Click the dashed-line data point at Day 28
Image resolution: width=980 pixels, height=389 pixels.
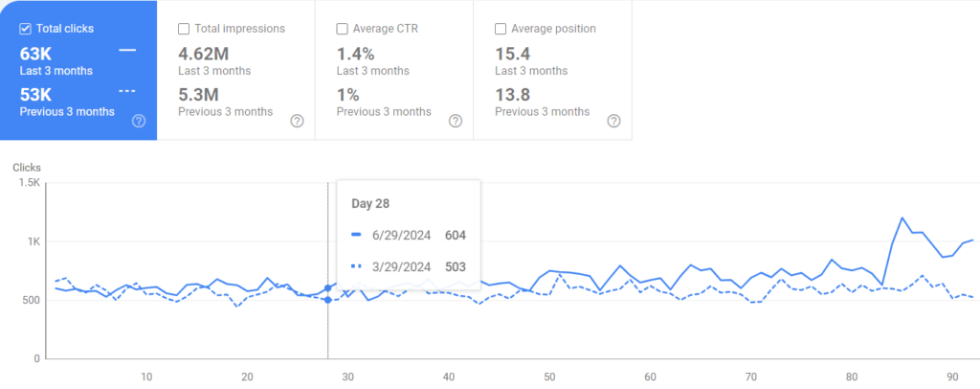tap(327, 300)
